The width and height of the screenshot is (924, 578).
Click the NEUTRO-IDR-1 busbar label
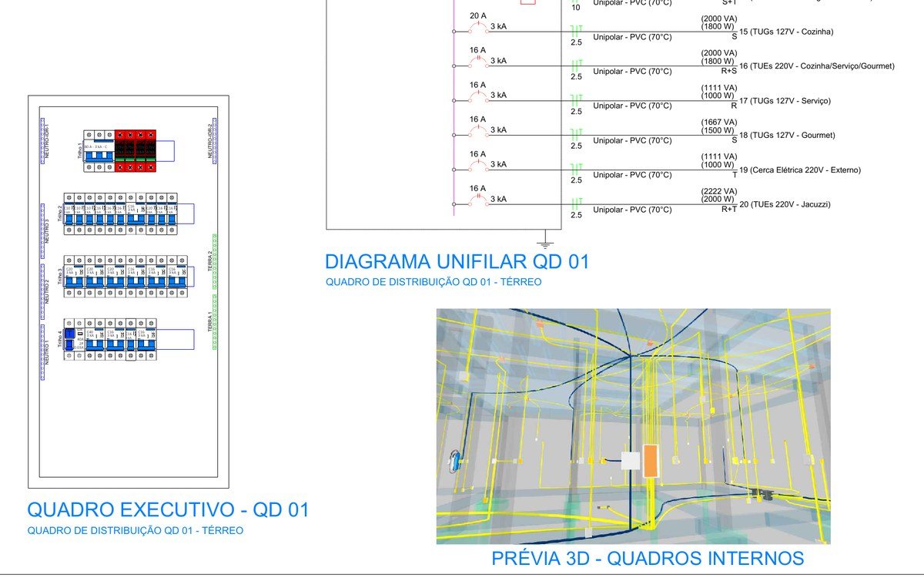(45, 140)
